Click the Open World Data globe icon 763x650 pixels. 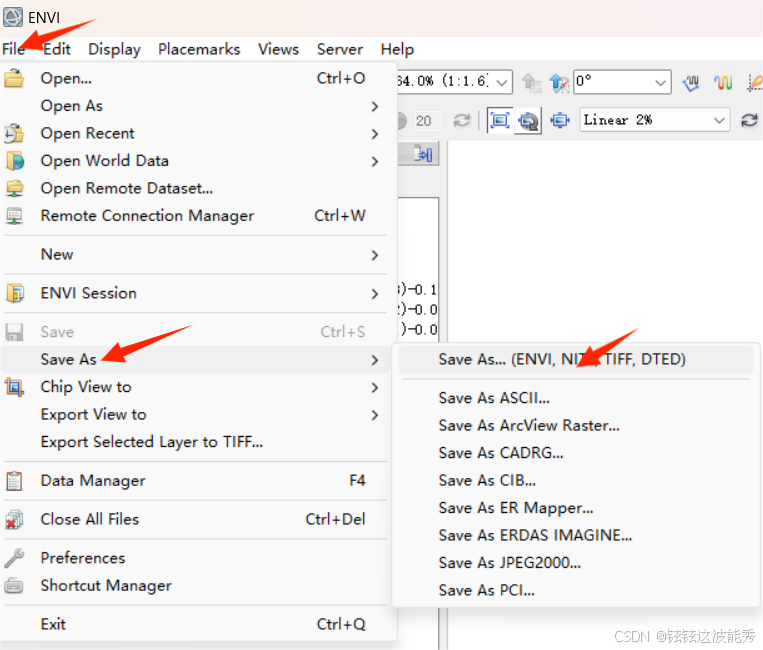[15, 161]
